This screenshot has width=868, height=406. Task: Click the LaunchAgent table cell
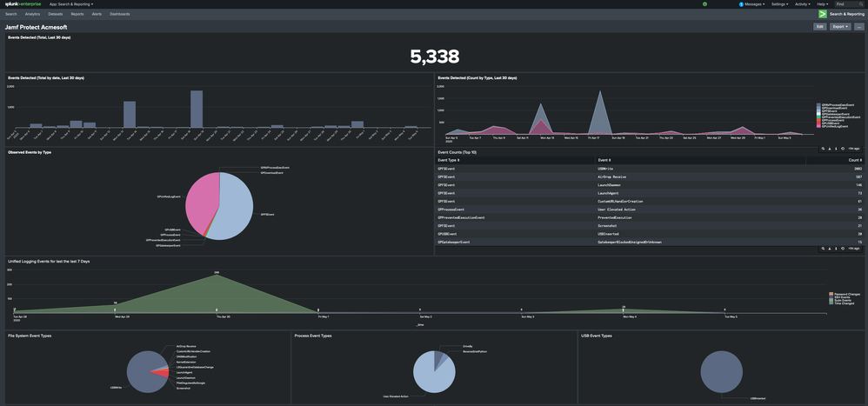tap(606, 193)
